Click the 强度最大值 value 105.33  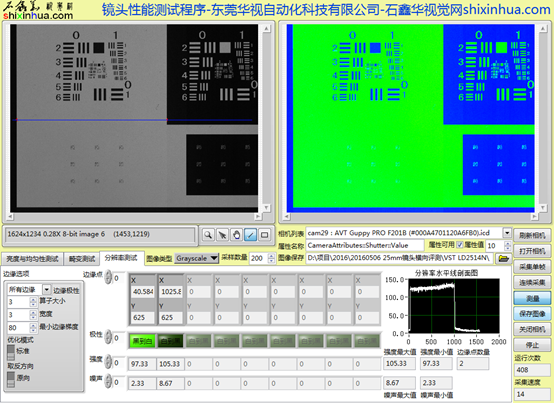pos(399,363)
